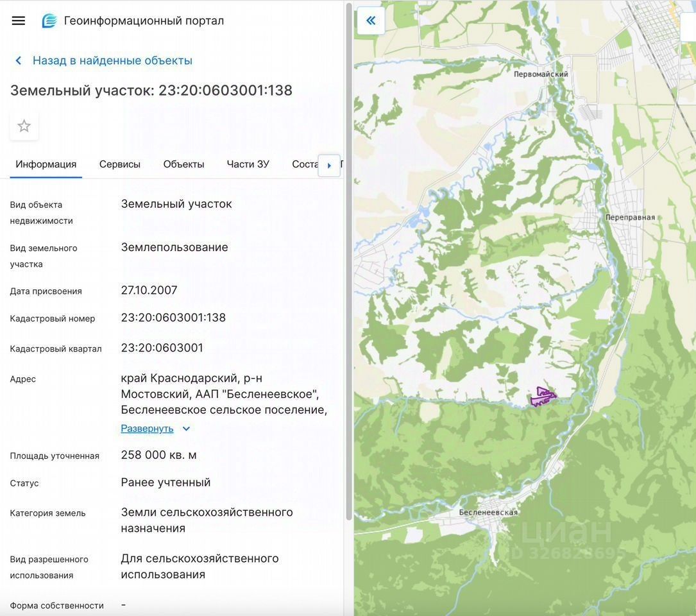This screenshot has width=696, height=616.
Task: Expand full address via Развернуть link
Action: click(147, 429)
